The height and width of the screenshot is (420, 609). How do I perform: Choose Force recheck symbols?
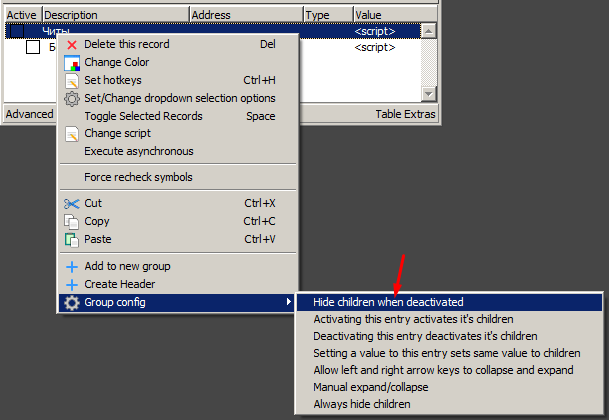coord(138,177)
